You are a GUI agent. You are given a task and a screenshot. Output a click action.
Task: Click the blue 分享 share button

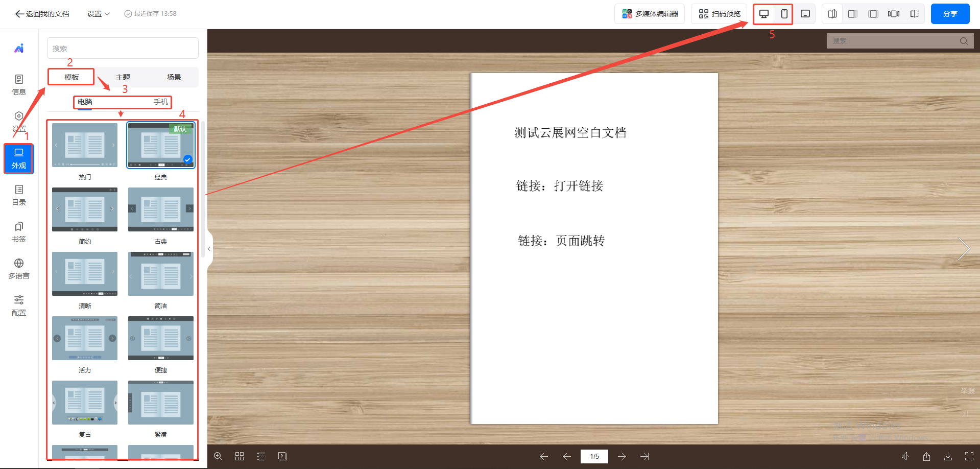950,14
